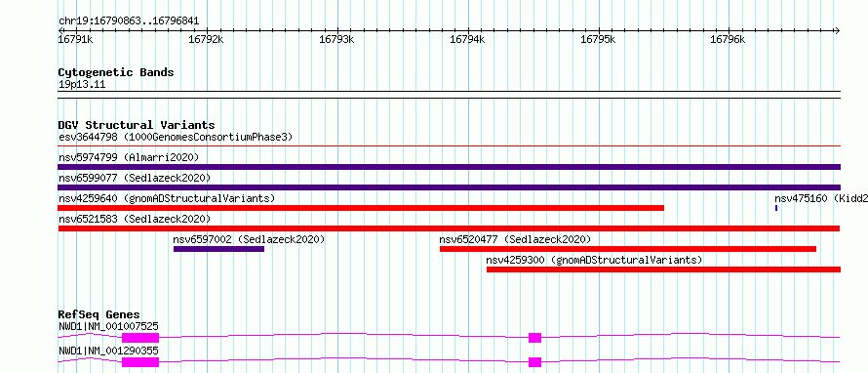Click the esv3644798 thin red variant line
868x373 pixels.
449,146
